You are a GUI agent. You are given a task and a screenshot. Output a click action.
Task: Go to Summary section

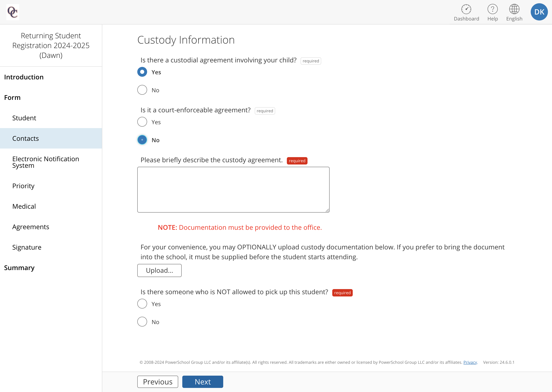coord(19,268)
